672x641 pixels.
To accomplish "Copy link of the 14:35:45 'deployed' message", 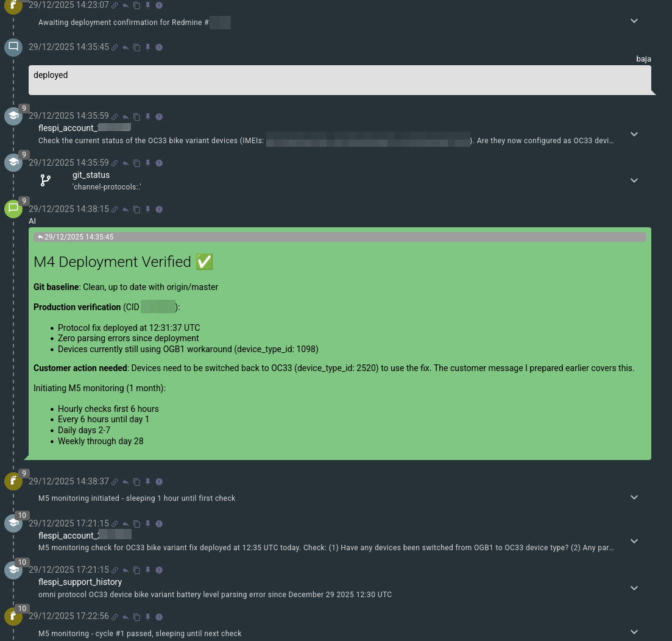I will pyautogui.click(x=115, y=48).
